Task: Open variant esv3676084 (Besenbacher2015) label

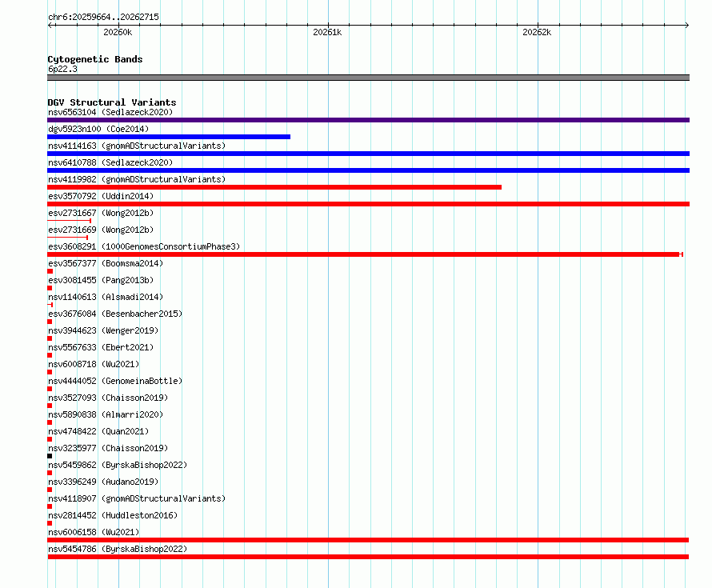Action: [x=115, y=314]
